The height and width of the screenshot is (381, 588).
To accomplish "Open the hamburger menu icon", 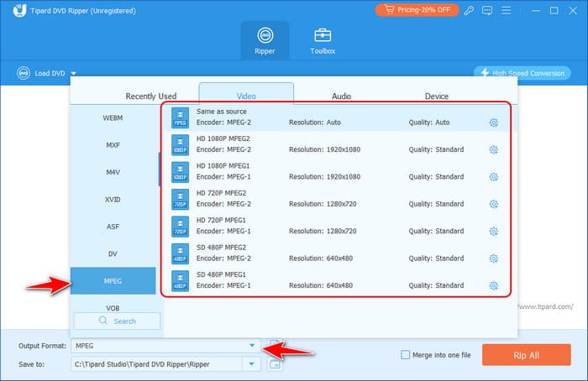I will click(507, 10).
